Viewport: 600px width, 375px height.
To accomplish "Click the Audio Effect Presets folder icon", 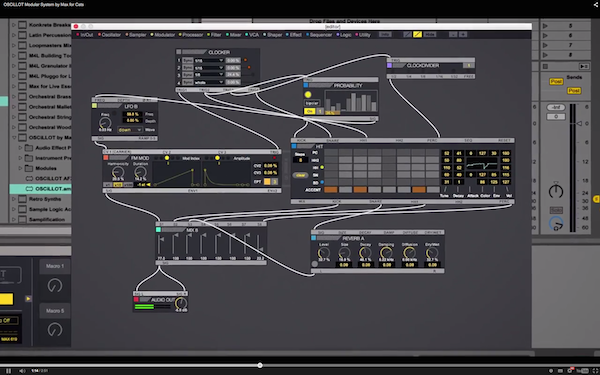I will (29, 148).
